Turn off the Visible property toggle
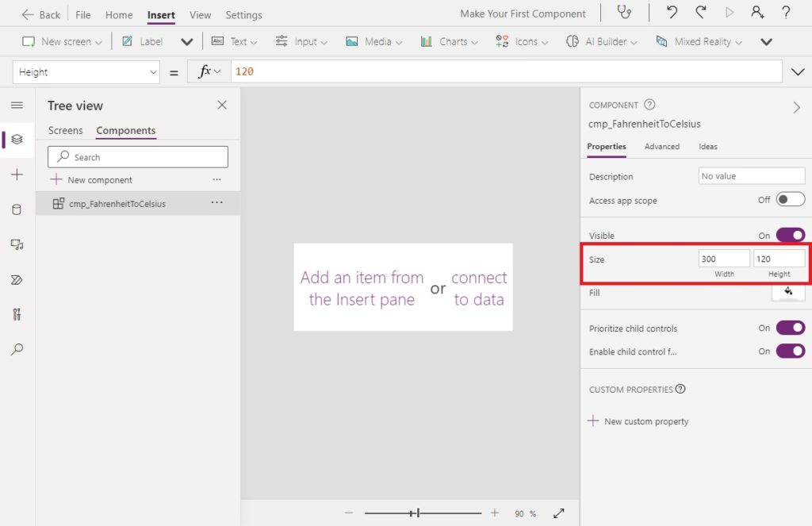The image size is (812, 526). coord(789,235)
